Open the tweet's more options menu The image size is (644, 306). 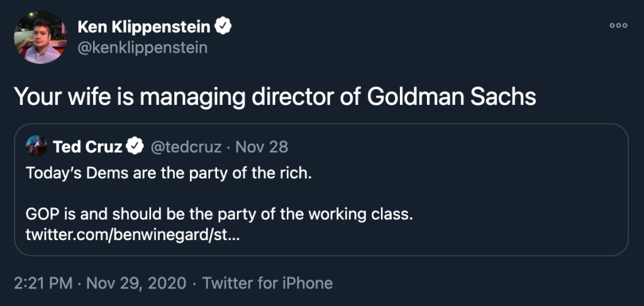click(x=618, y=25)
